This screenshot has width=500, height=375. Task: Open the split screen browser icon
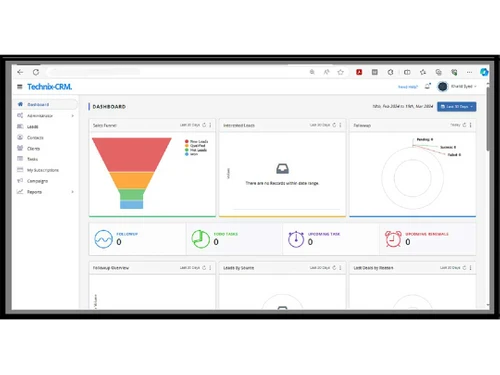tap(407, 72)
